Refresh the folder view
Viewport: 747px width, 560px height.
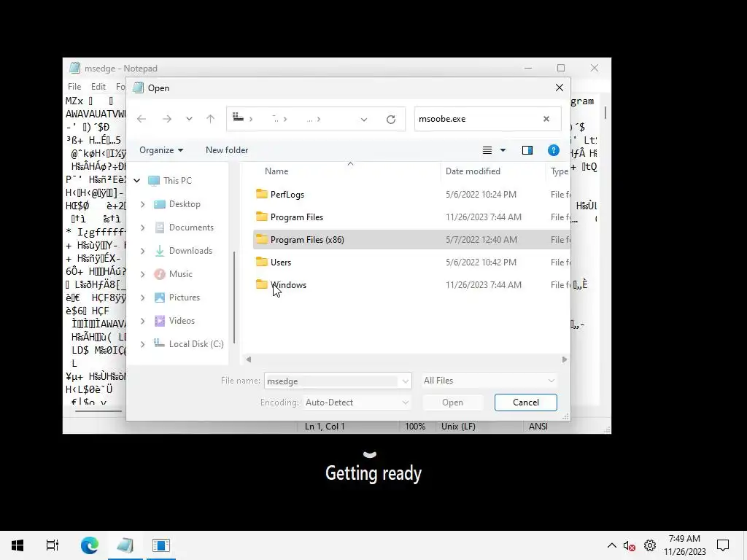point(391,120)
